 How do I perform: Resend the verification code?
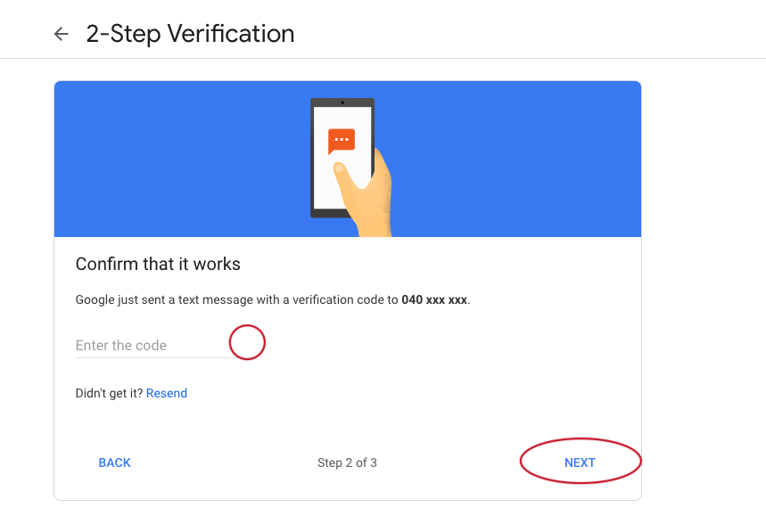point(167,393)
